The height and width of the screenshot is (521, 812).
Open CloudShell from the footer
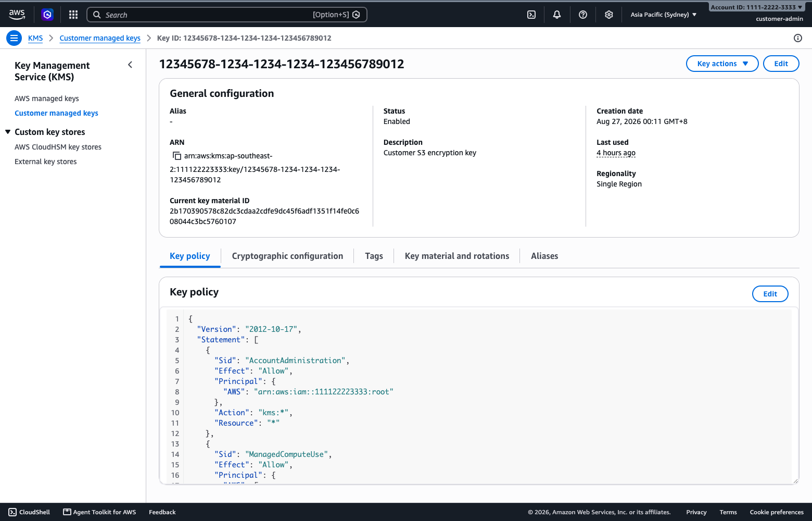29,512
